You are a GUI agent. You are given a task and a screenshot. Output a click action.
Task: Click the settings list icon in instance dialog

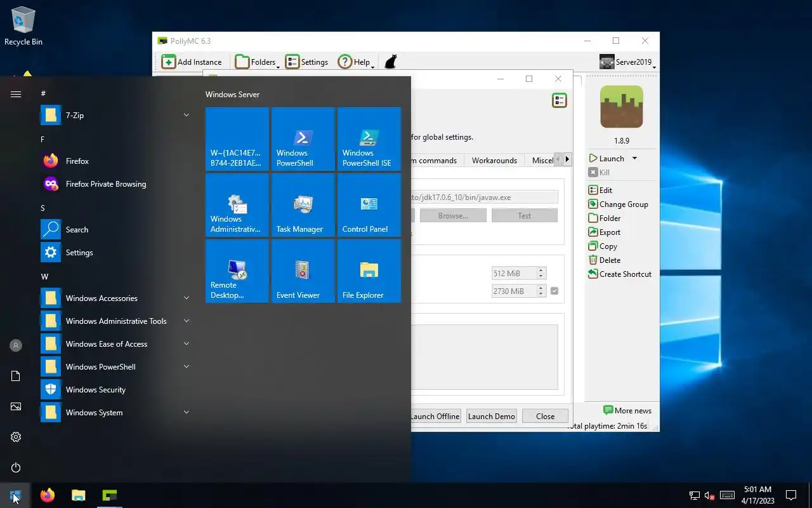(559, 100)
